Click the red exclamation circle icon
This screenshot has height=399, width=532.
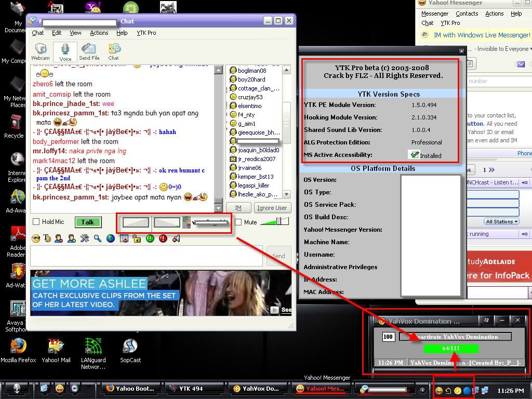(x=163, y=238)
